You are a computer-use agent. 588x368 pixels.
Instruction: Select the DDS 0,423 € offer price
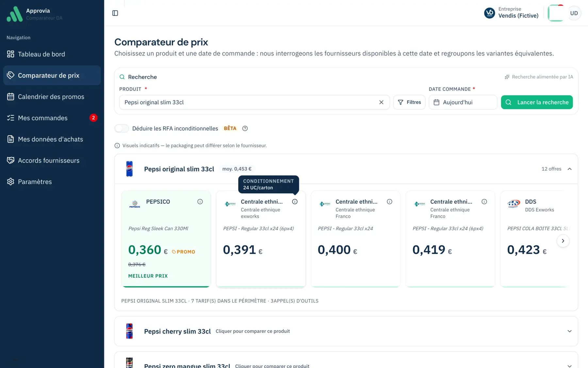527,250
